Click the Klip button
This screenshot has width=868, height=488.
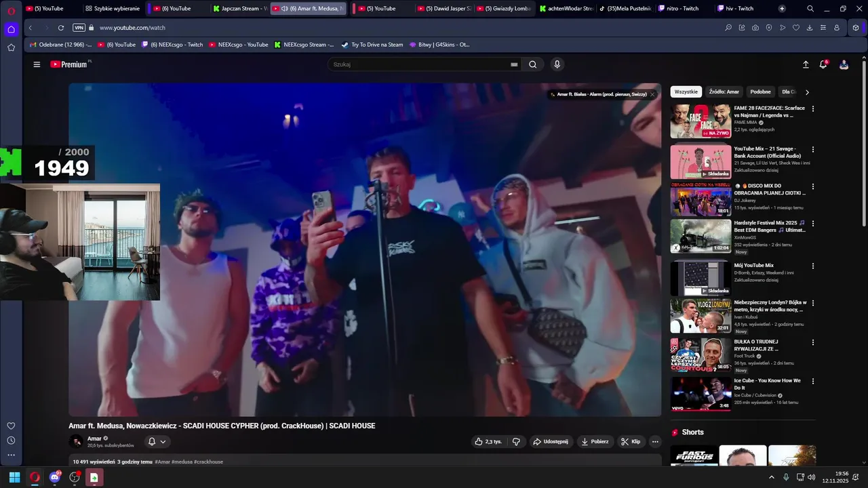tap(631, 441)
